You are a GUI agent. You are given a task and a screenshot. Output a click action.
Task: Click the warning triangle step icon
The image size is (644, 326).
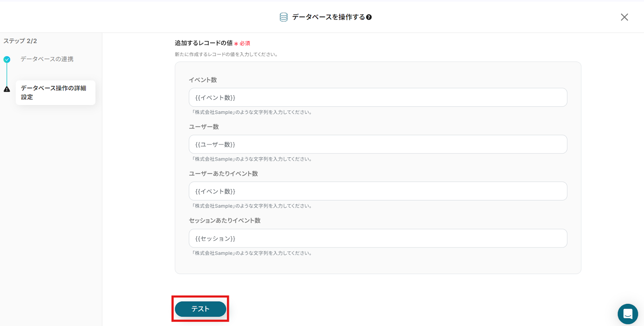coord(7,89)
